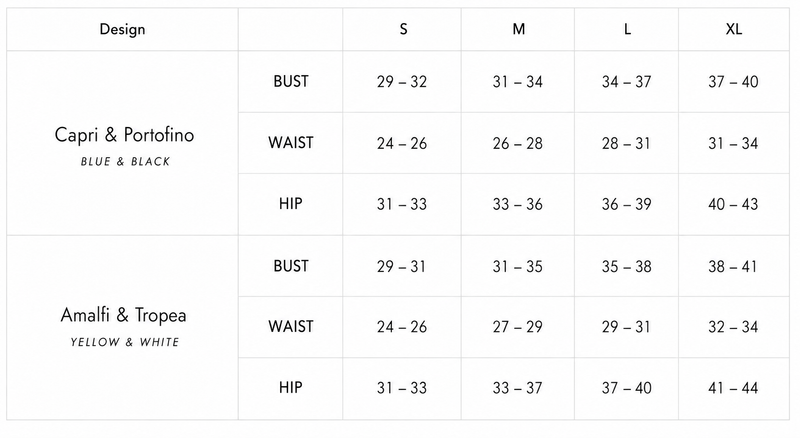Click Capri hip XL cell 40 – 43
Viewport: 800px width, 438px height.
[733, 204]
